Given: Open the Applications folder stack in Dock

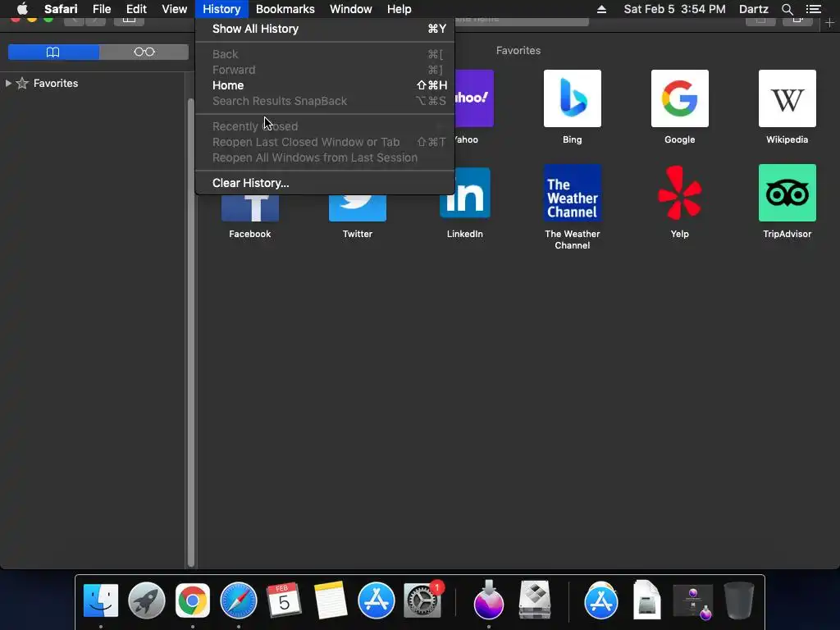Looking at the screenshot, I should (x=601, y=600).
